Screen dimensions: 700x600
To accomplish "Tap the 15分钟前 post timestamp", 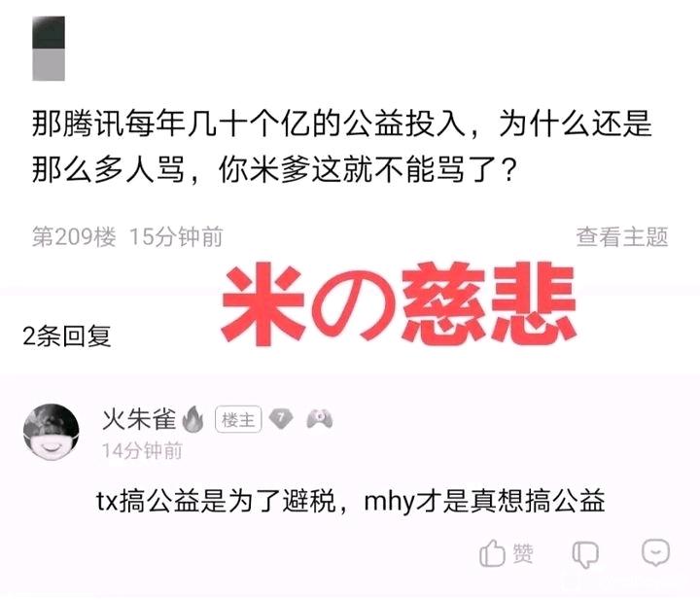I will [176, 236].
